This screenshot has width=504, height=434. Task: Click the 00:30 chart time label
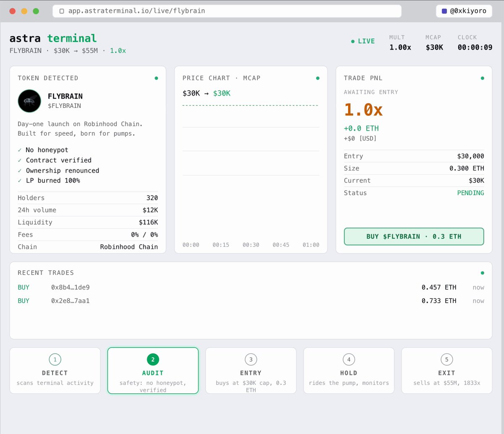[251, 245]
